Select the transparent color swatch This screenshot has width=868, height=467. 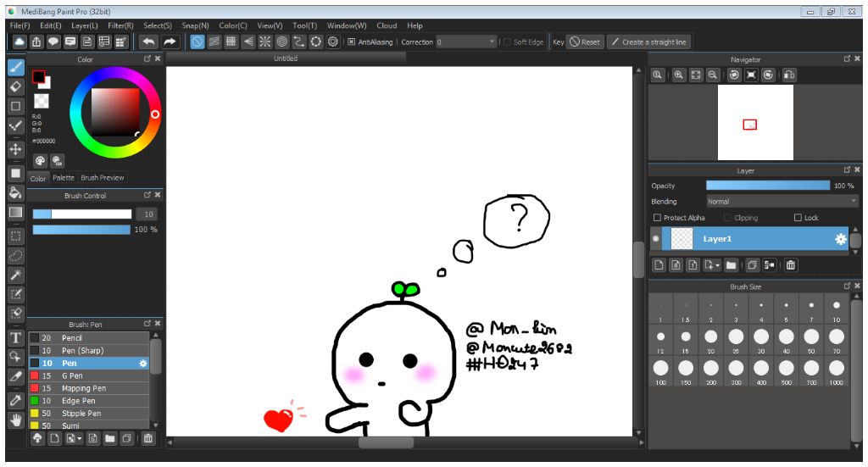click(x=42, y=101)
